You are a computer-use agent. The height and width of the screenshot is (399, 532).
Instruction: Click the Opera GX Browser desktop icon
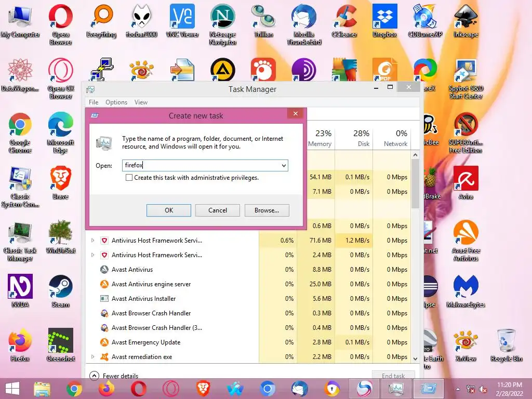[x=61, y=79]
